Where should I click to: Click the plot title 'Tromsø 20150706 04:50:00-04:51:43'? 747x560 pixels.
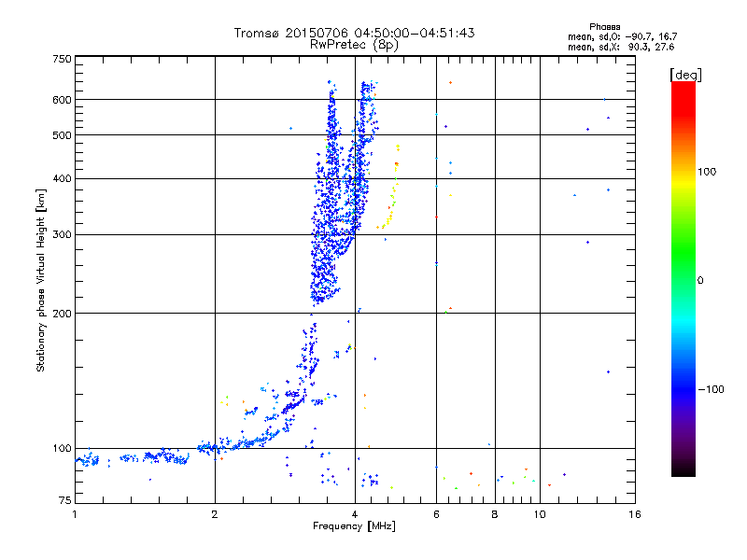[354, 33]
